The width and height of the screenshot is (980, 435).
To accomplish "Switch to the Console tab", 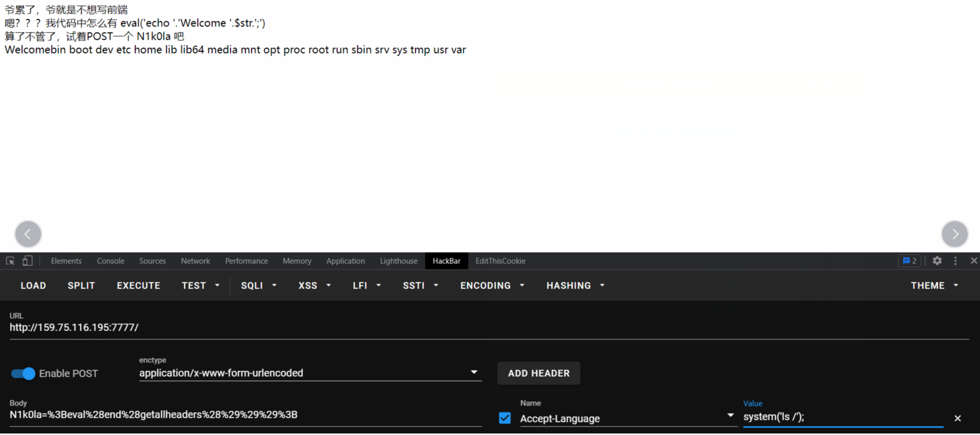I will click(110, 261).
